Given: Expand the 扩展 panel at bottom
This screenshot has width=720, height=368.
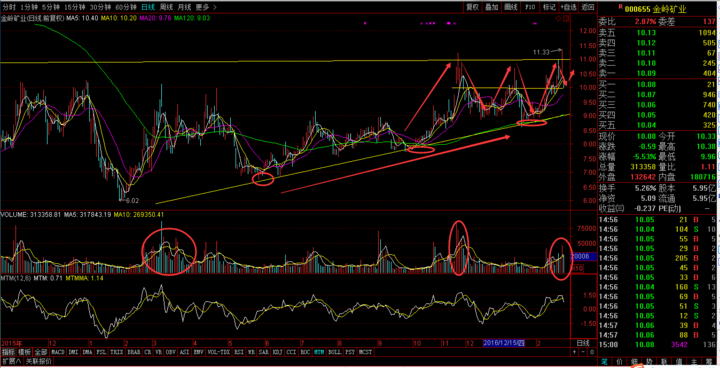Looking at the screenshot, I should (x=11, y=361).
